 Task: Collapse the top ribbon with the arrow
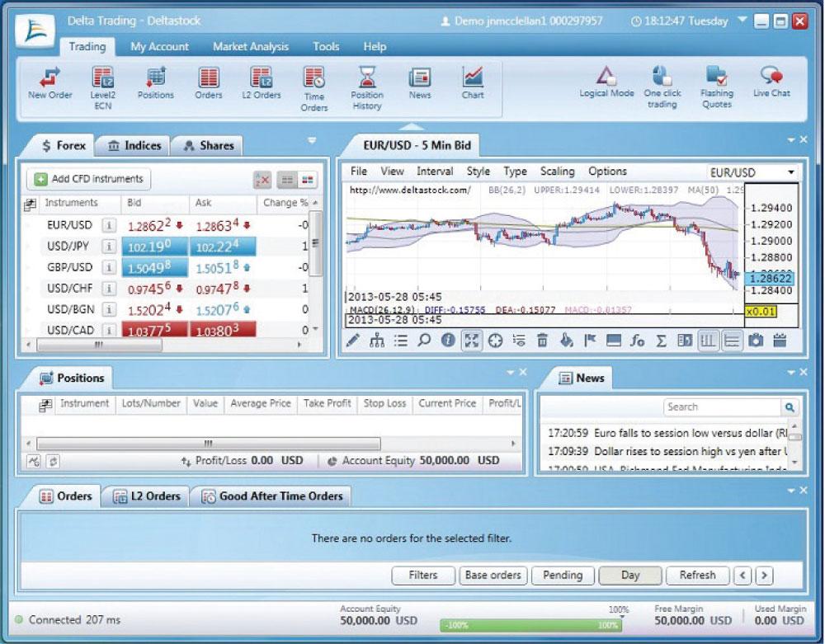pos(412,127)
